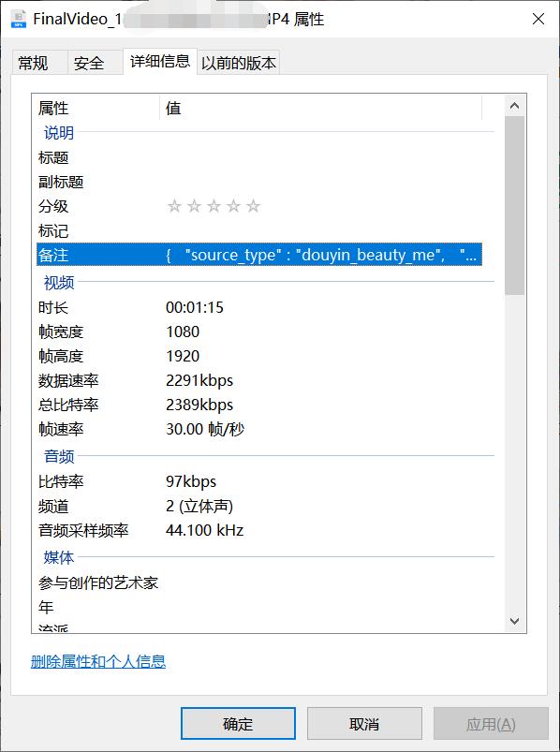Click the 参与创作的艺术家 value field
560x752 pixels.
321,582
